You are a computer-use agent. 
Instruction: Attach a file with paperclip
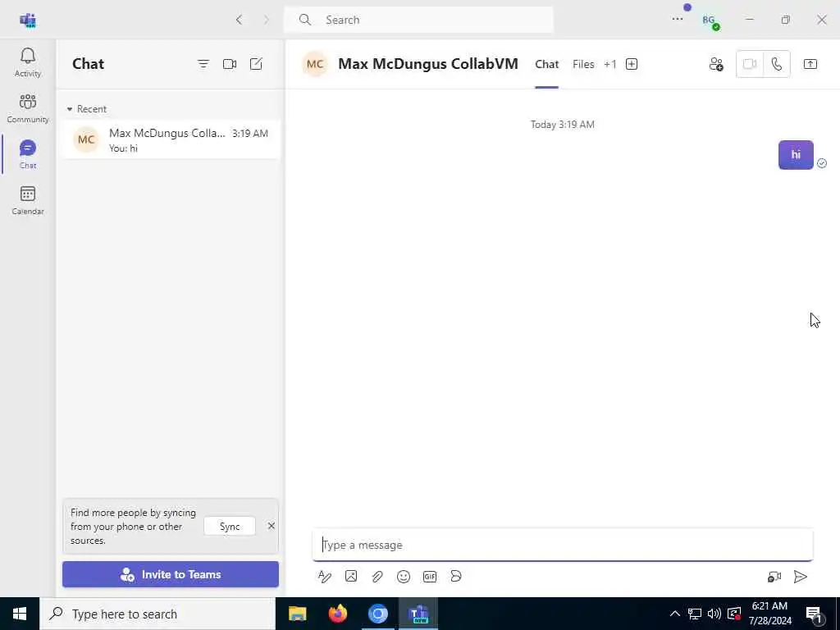(377, 577)
